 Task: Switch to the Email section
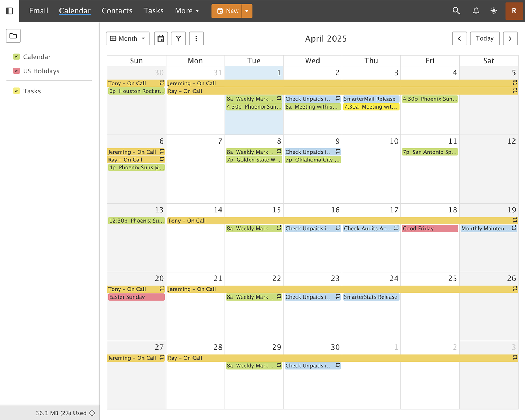pos(38,11)
